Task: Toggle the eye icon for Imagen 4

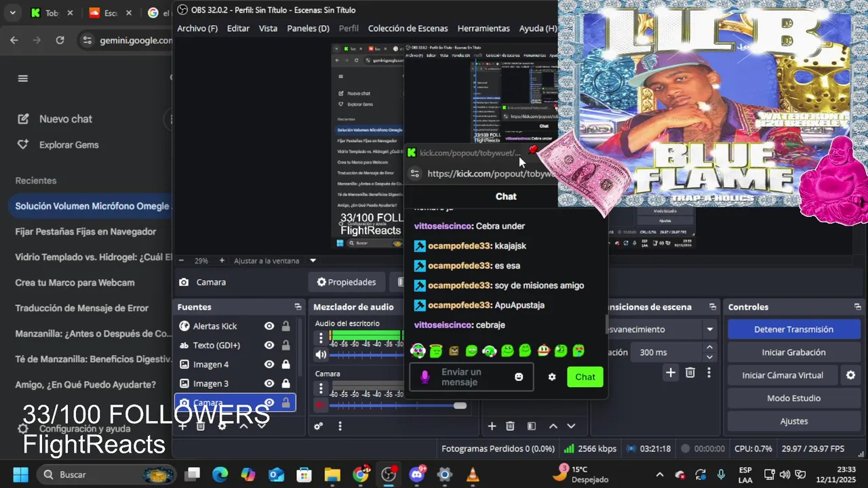Action: coord(269,364)
